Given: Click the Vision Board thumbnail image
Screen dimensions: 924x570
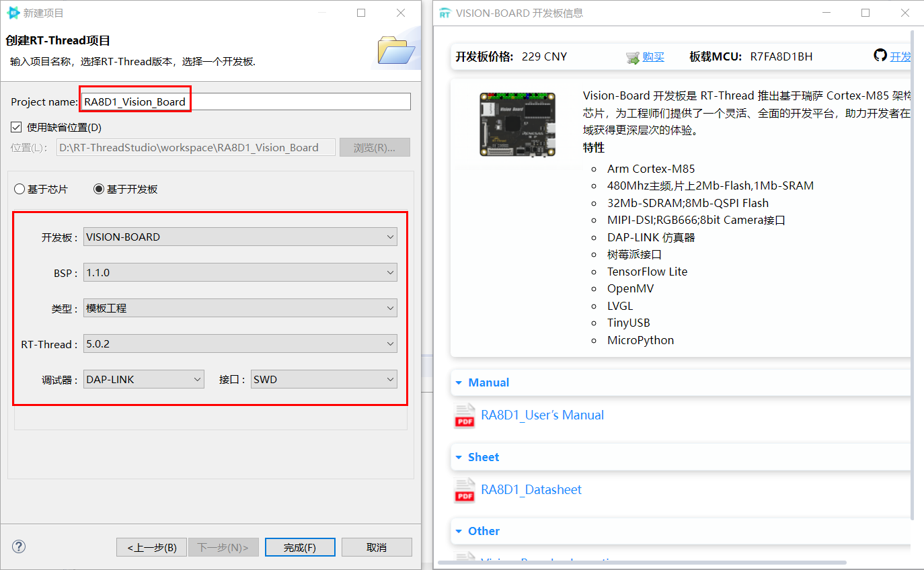Looking at the screenshot, I should click(517, 126).
